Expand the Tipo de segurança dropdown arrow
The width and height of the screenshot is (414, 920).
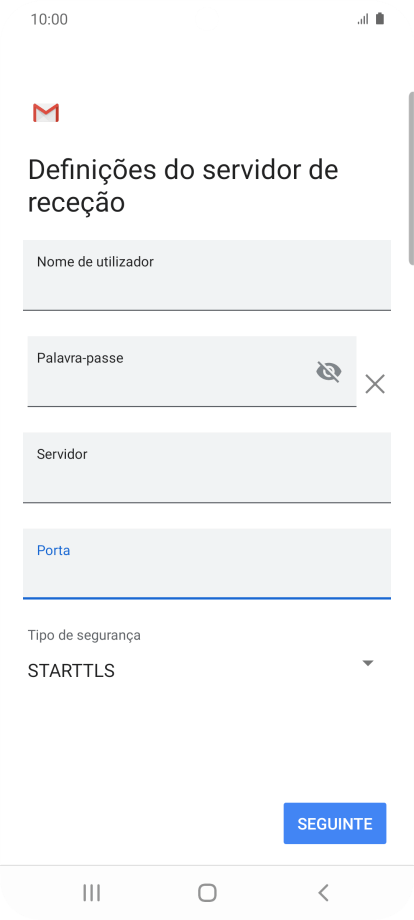point(368,663)
